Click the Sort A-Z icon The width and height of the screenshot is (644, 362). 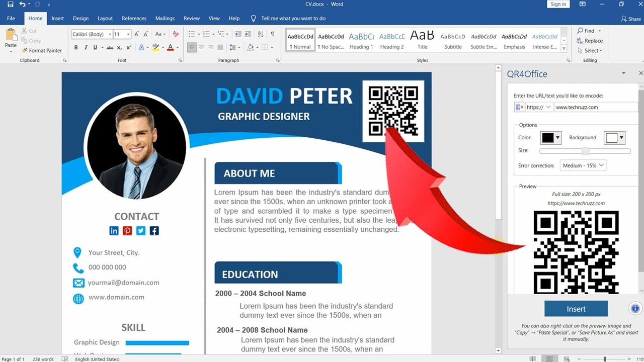tap(261, 34)
